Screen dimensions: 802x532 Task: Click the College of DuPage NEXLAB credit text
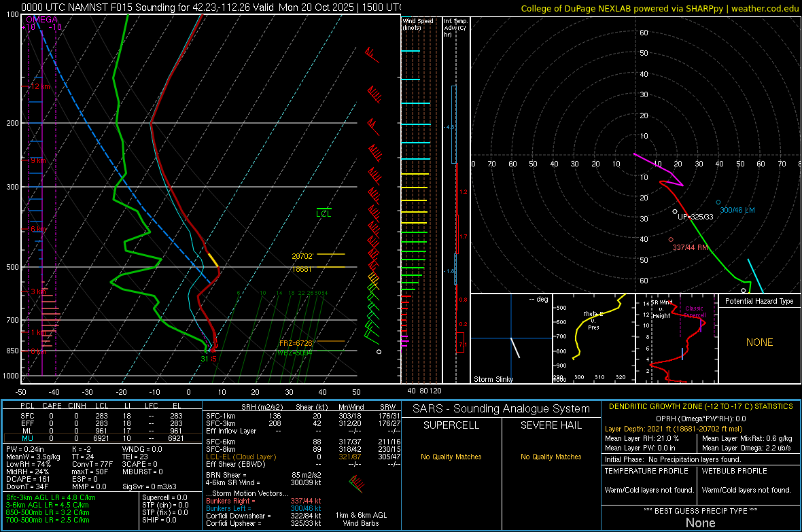click(660, 9)
